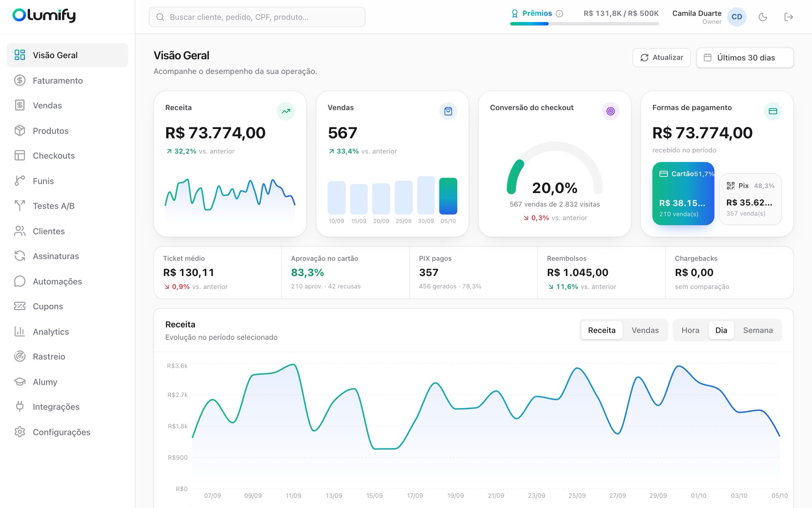Toggle dark mode moon icon
Viewport: 812px width, 508px height.
(763, 17)
